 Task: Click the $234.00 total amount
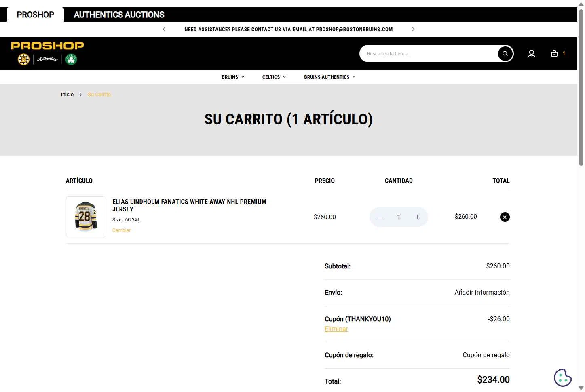point(493,380)
